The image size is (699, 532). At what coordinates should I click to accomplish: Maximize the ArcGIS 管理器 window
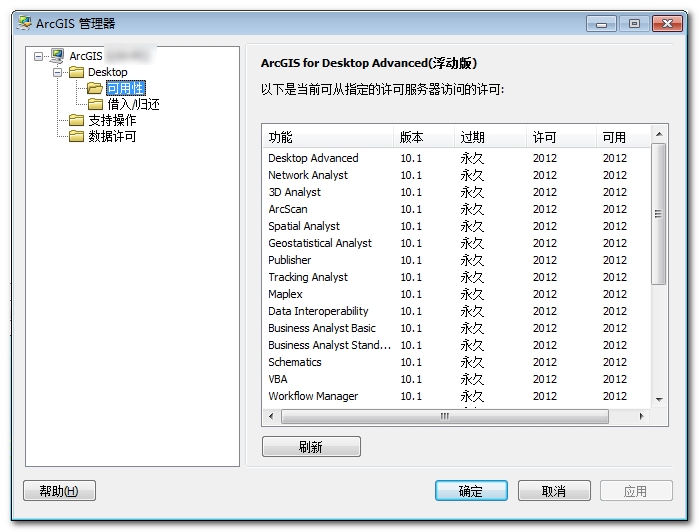point(634,24)
